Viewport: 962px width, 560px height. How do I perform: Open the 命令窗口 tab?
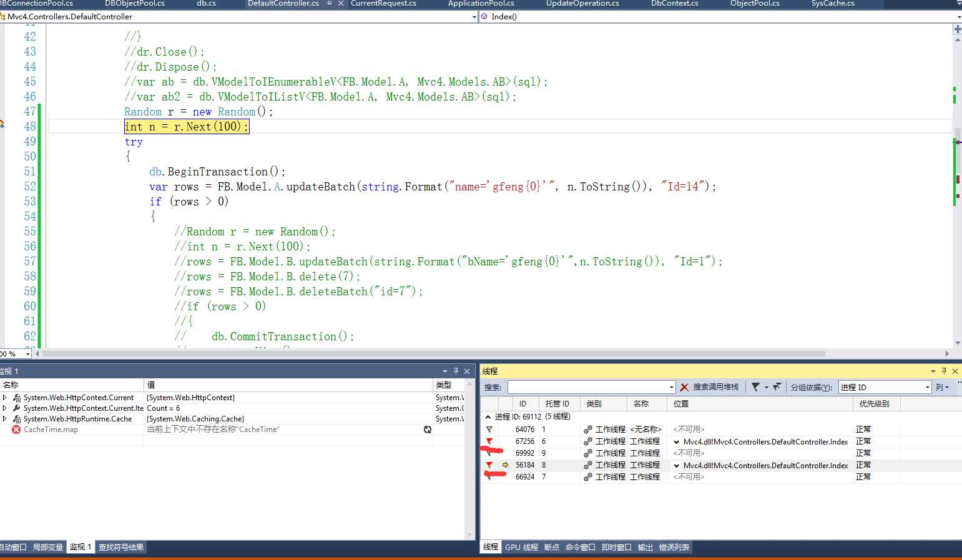581,548
